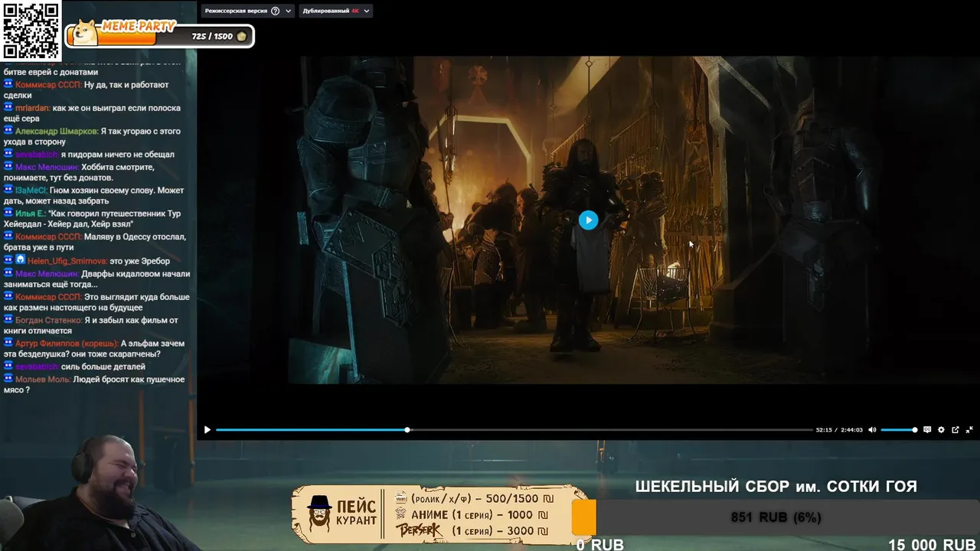Click the time display 52:15 / 2:44:03
Viewport: 980px width, 551px height.
tap(839, 430)
